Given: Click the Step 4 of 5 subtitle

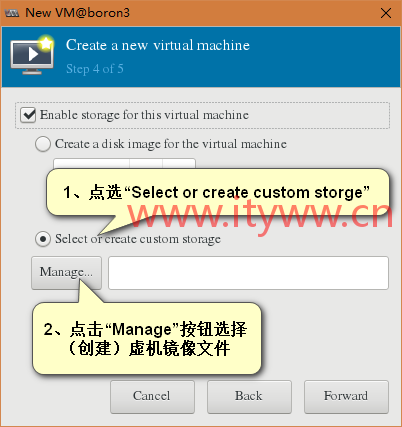Looking at the screenshot, I should tap(95, 69).
